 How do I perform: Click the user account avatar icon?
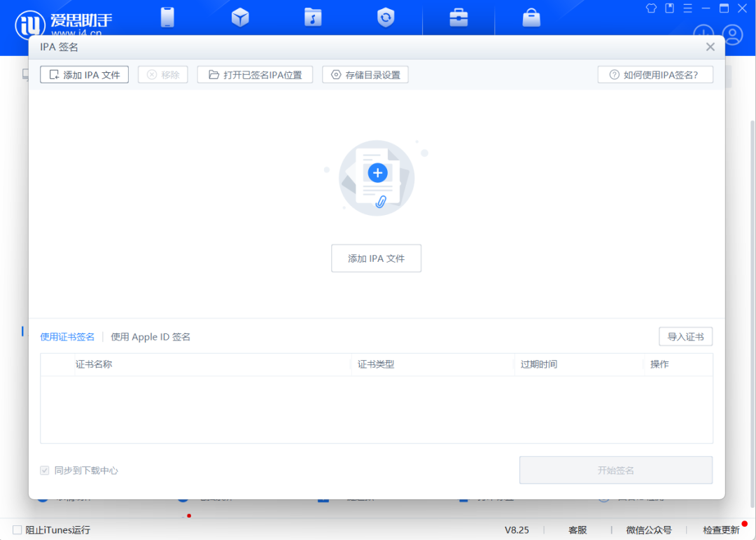732,34
